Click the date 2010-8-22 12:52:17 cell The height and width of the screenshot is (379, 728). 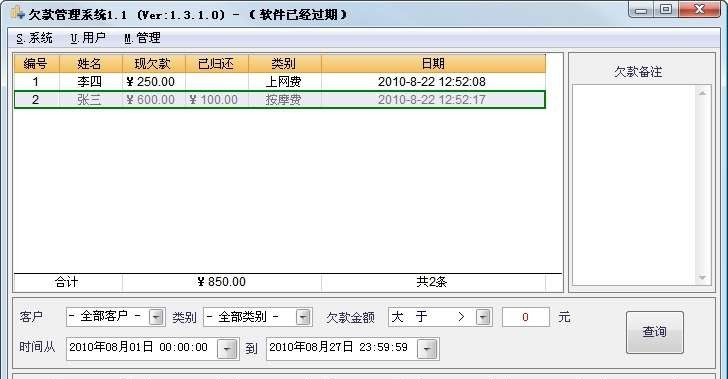pos(433,99)
